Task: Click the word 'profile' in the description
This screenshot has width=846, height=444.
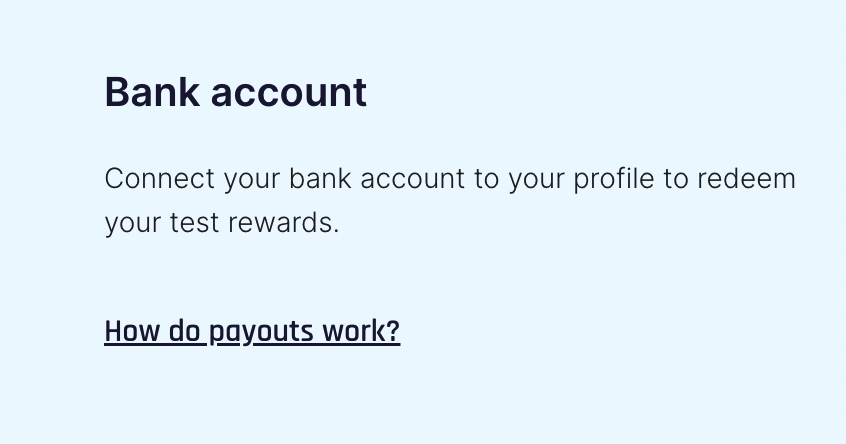Action: click(x=613, y=180)
